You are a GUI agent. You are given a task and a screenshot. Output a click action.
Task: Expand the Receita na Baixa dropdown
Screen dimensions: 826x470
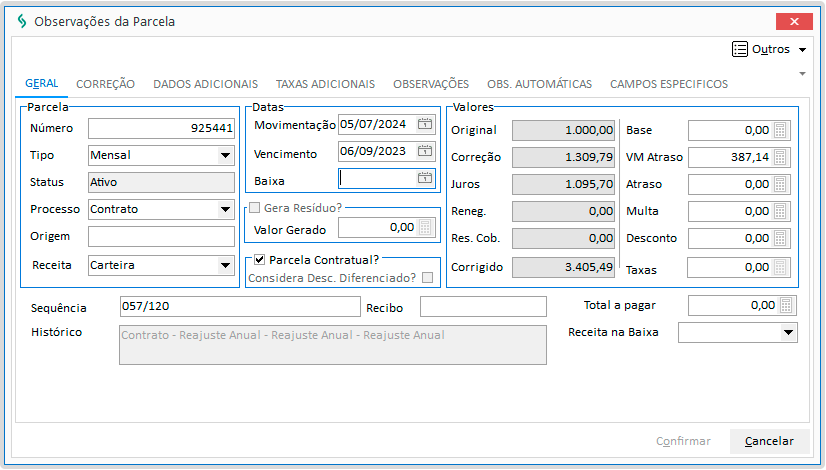[788, 332]
